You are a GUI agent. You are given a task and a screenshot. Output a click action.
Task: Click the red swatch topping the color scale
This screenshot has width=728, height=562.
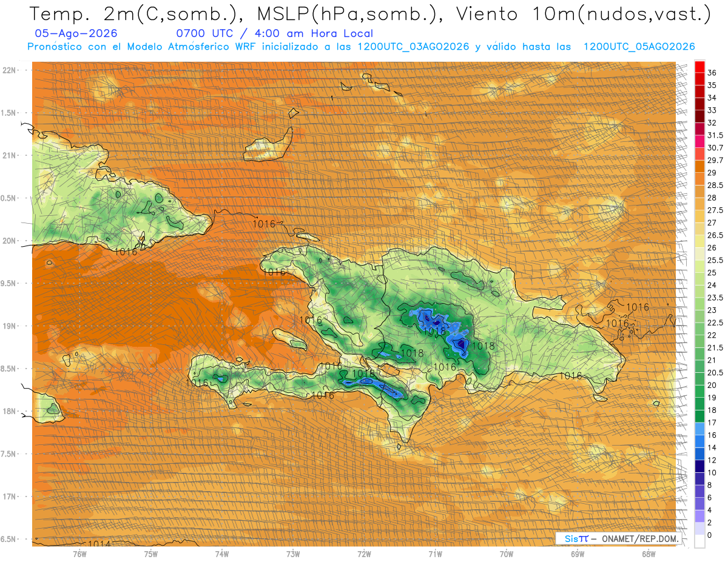click(699, 67)
